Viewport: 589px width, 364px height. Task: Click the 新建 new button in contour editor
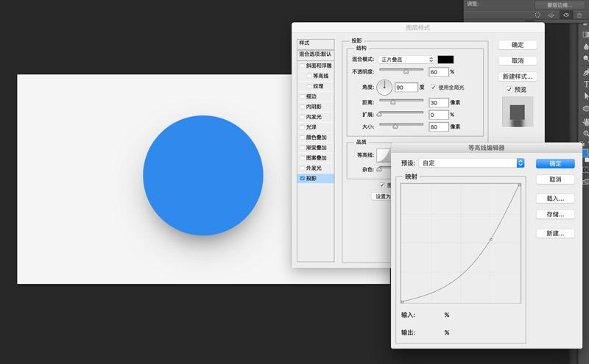click(555, 233)
